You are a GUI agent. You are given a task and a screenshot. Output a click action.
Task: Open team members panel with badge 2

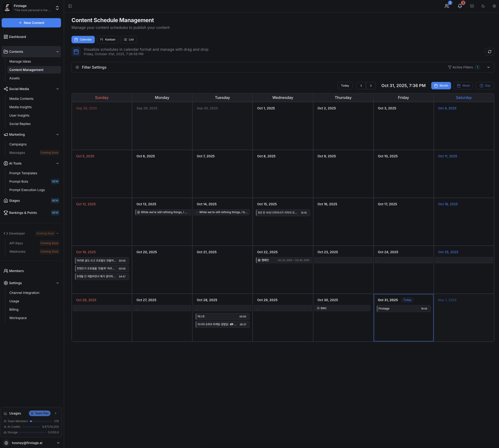click(447, 6)
